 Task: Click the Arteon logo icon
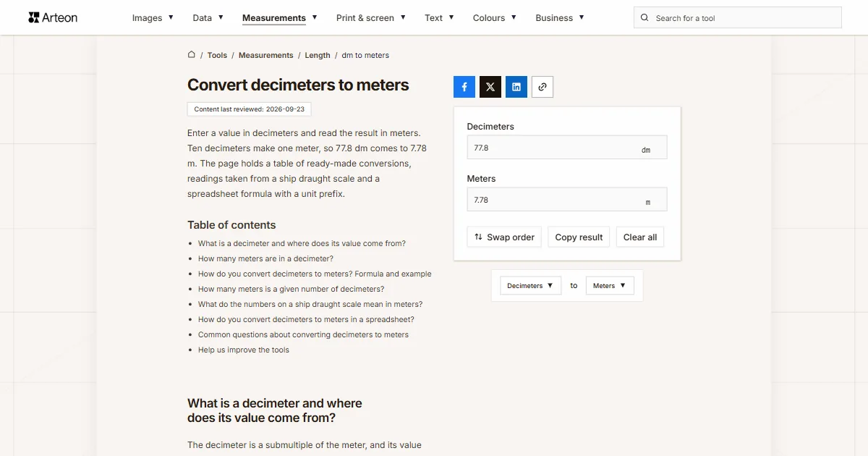34,17
